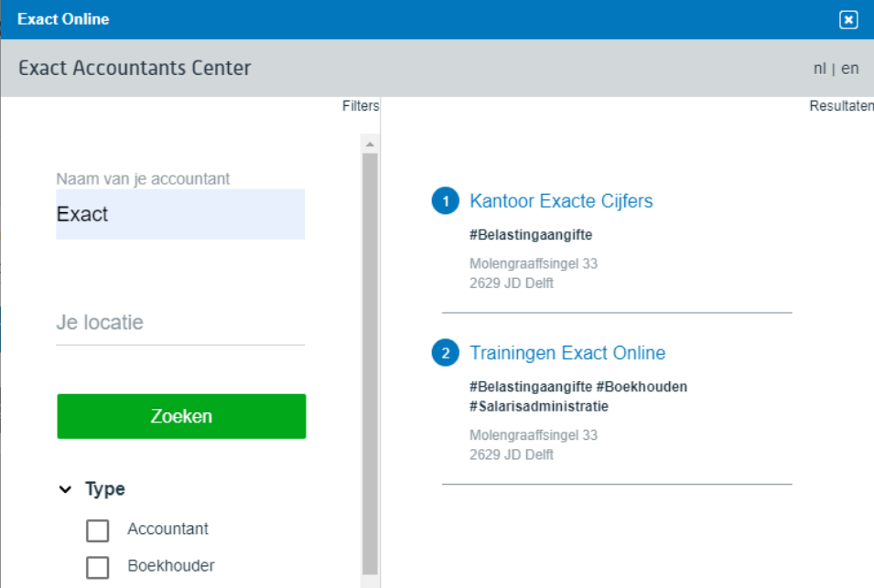Tick the Accountant checkbox

tap(97, 530)
